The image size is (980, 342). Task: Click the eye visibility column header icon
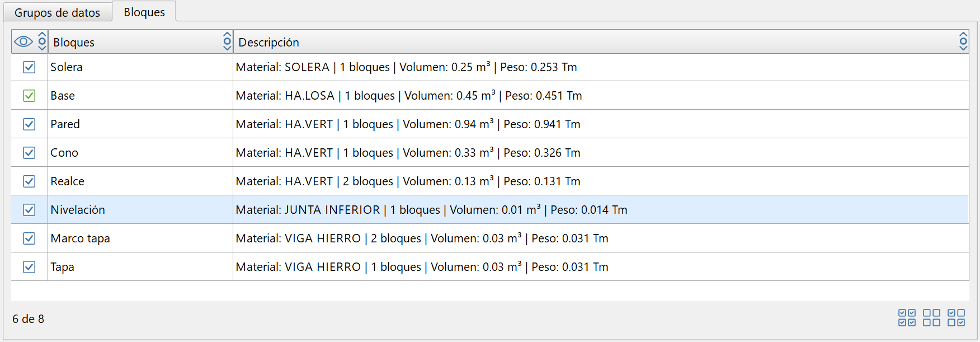(x=23, y=41)
